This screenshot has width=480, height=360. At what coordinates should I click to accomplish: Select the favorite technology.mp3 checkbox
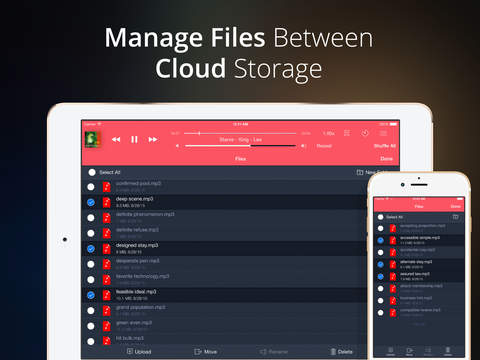coord(91,280)
